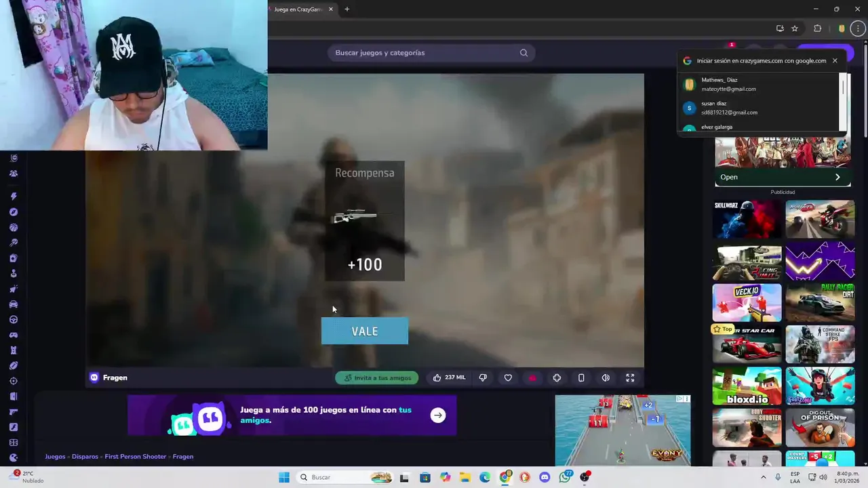
Task: Open the Command Strike FPS thumbnail
Action: point(820,344)
